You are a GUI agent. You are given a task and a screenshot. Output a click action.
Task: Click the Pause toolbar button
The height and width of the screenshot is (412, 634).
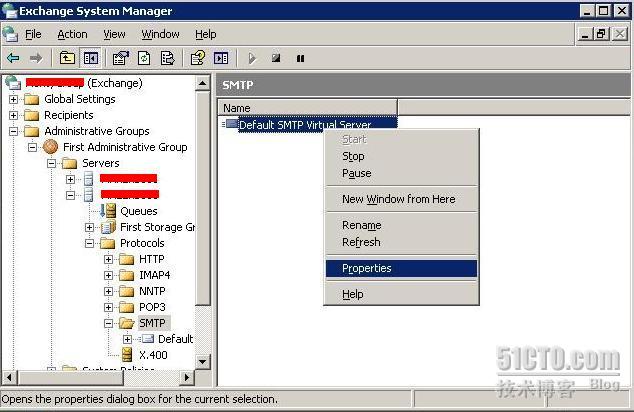300,59
